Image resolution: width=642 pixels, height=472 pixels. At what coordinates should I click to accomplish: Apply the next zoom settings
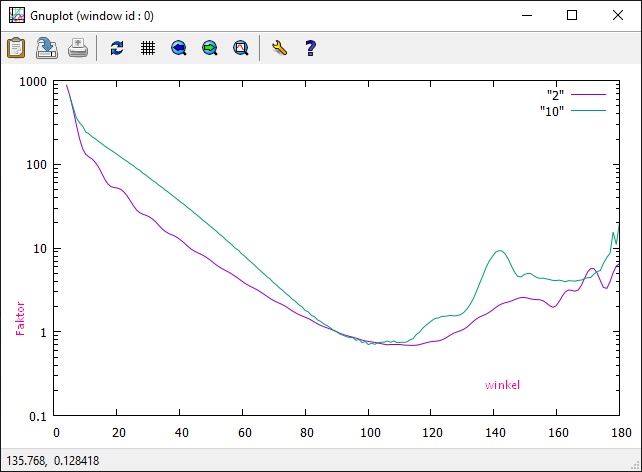[x=209, y=47]
